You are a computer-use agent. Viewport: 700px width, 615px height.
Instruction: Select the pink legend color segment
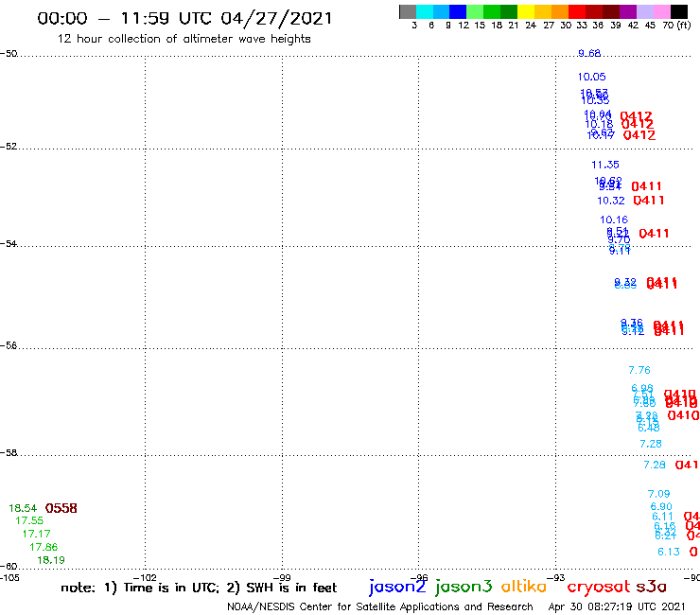pos(661,11)
